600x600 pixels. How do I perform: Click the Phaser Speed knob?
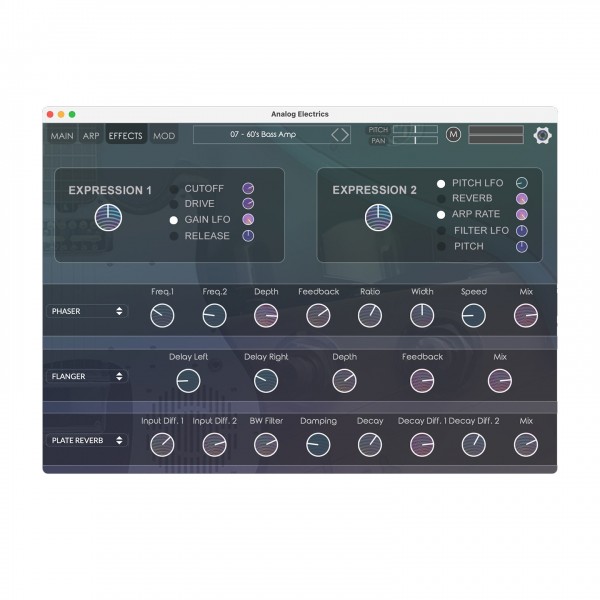coord(474,316)
